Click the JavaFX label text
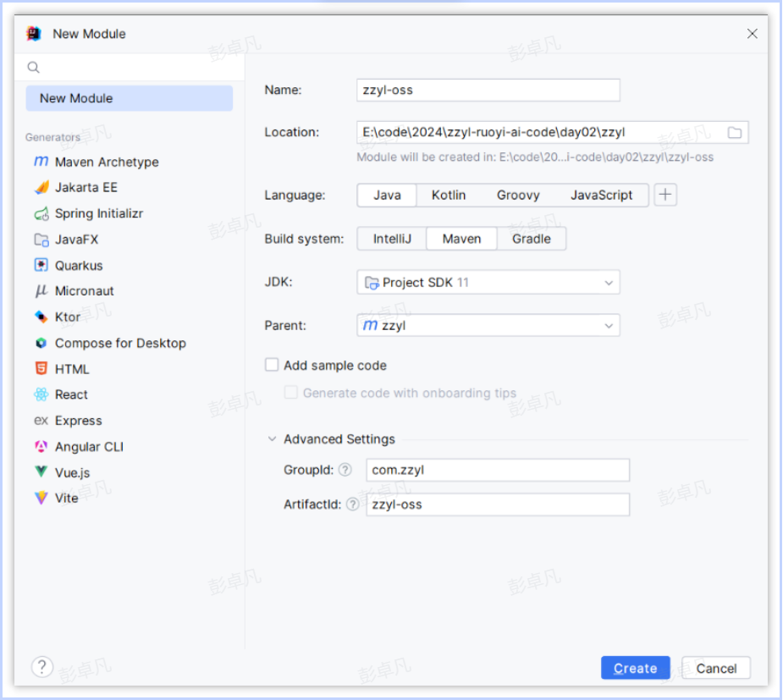Screen dimensions: 783x700 click(x=76, y=240)
